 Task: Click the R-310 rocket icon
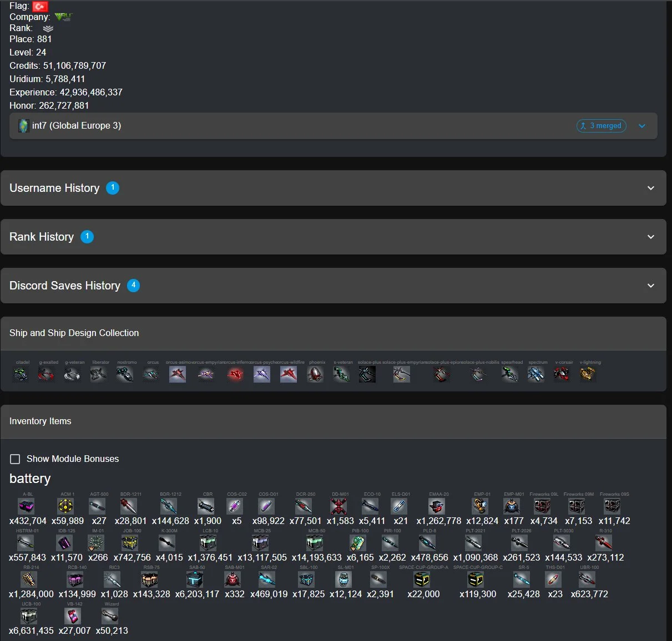pyautogui.click(x=604, y=543)
